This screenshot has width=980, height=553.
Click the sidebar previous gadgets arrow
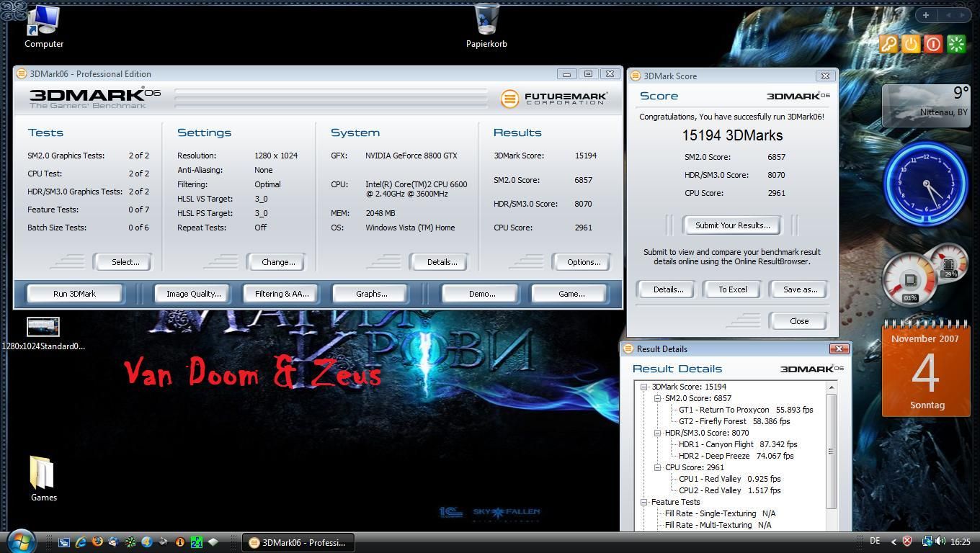[948, 14]
